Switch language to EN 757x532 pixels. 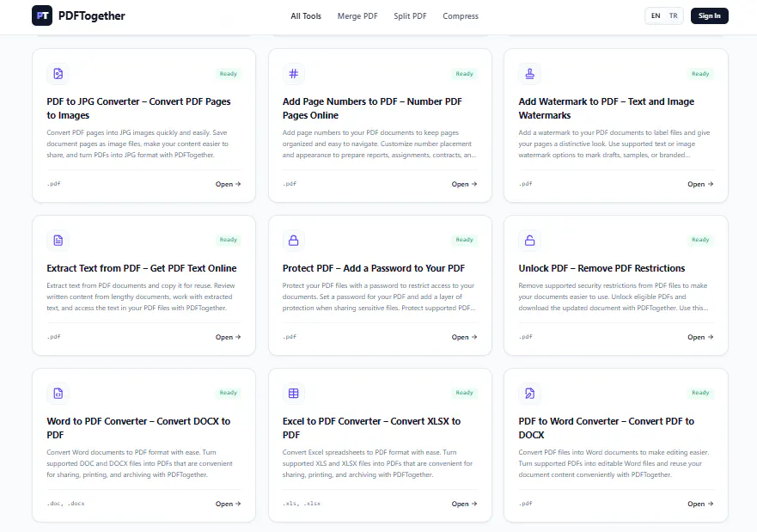656,16
